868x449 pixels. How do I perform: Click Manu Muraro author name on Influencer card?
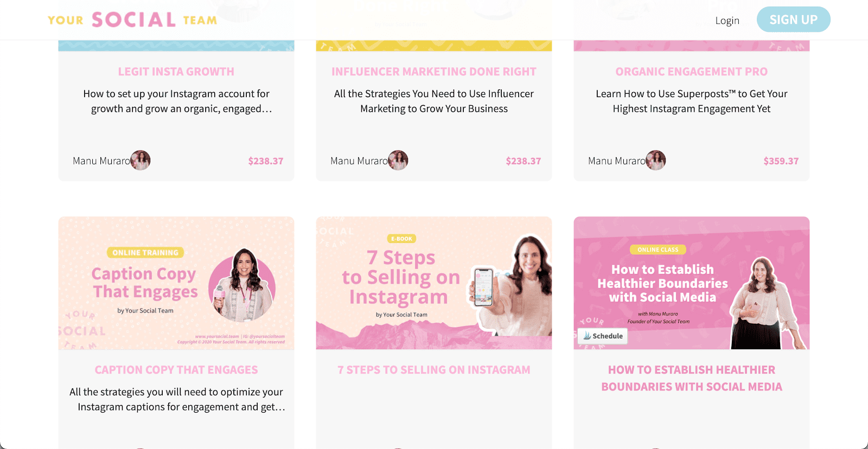[359, 161]
